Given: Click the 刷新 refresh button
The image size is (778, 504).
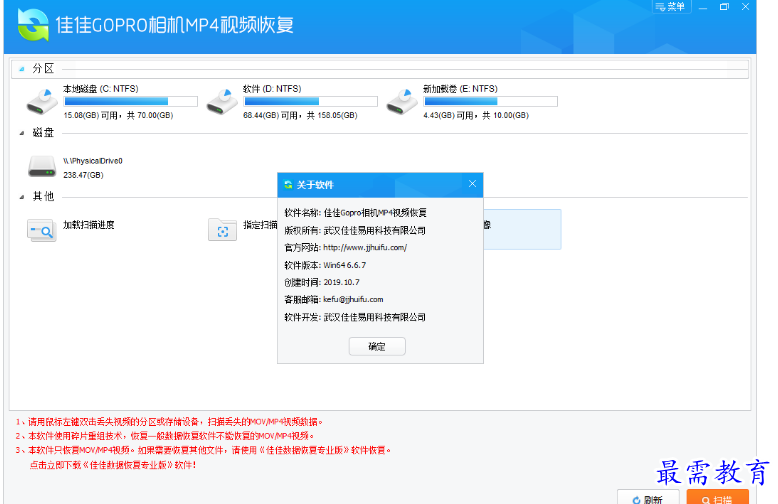Looking at the screenshot, I should (x=647, y=497).
